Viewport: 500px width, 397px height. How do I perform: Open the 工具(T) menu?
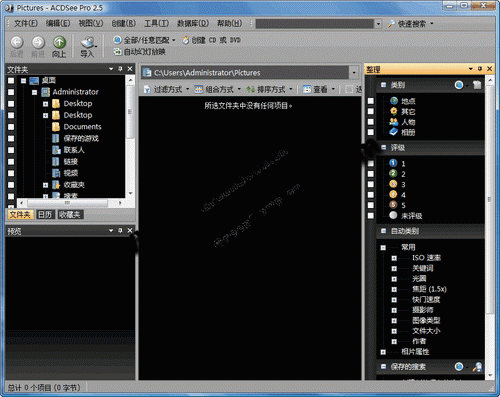pyautogui.click(x=156, y=23)
